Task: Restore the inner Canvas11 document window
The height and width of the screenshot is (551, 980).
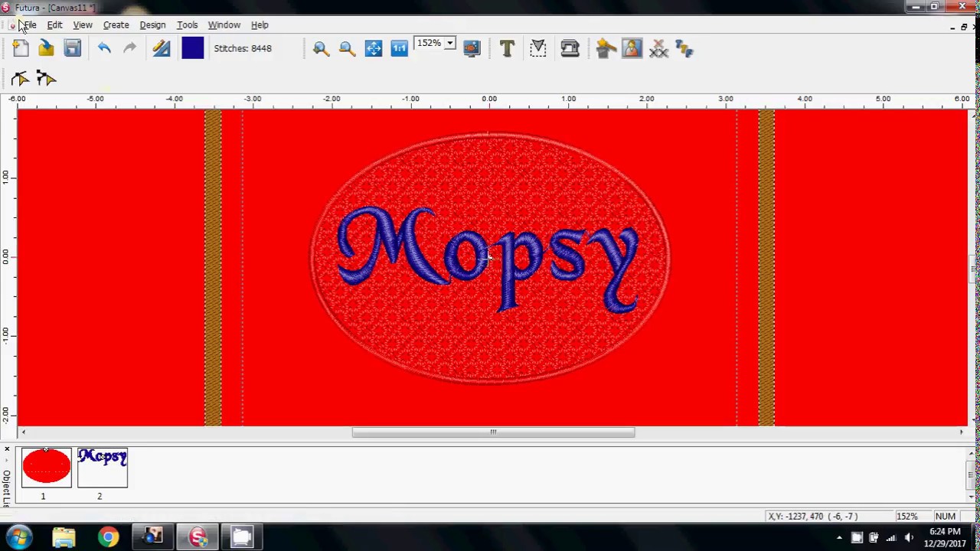Action: [964, 27]
